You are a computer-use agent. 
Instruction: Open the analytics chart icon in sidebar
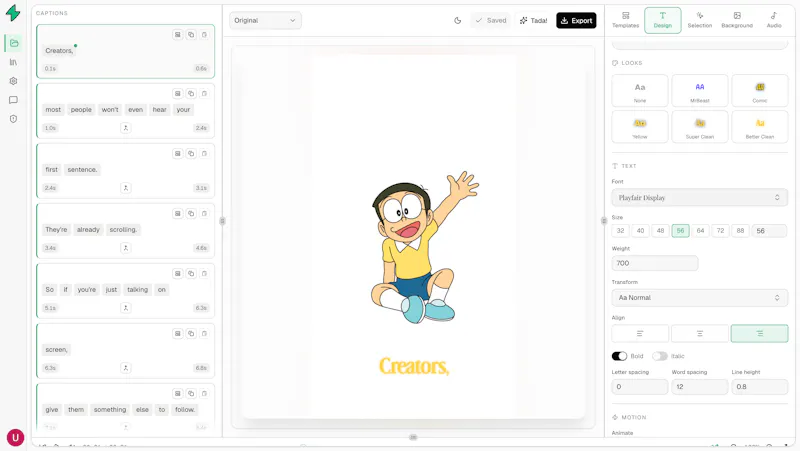tap(13, 62)
